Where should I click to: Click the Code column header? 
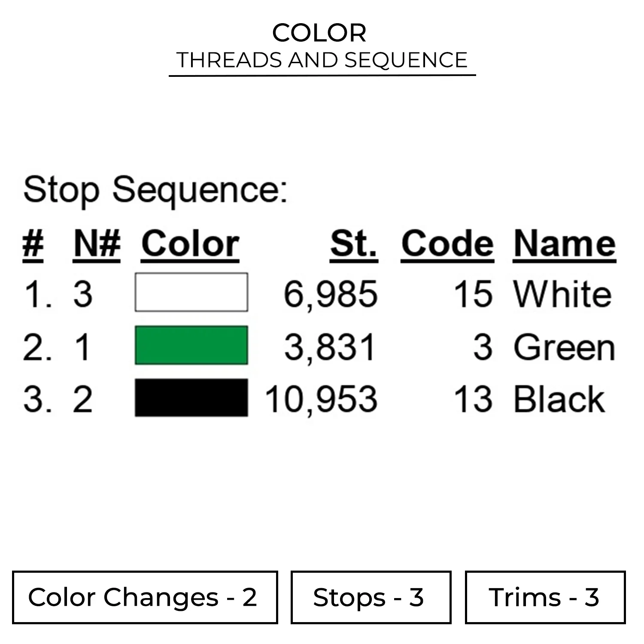coord(447,244)
